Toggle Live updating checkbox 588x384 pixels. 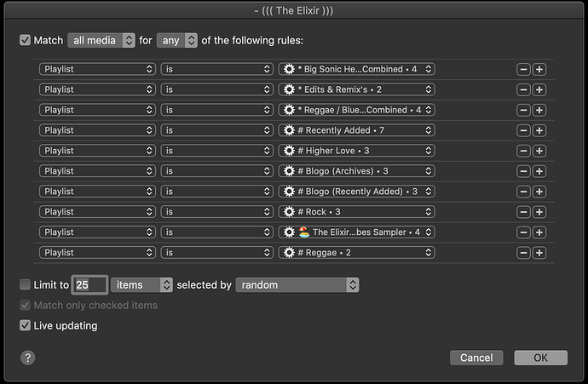click(x=25, y=325)
